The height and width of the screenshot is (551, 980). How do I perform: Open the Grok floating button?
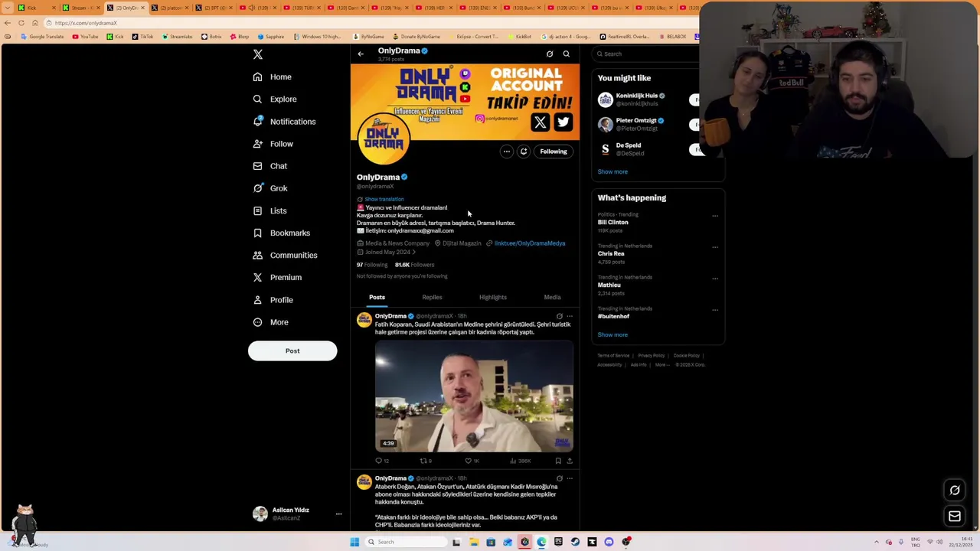(x=955, y=491)
